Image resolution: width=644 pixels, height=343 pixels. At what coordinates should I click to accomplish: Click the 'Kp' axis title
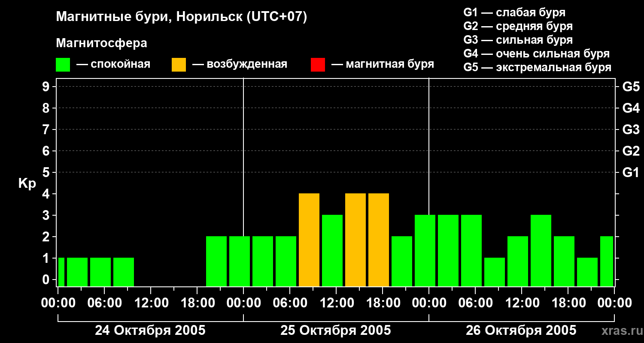tap(27, 183)
